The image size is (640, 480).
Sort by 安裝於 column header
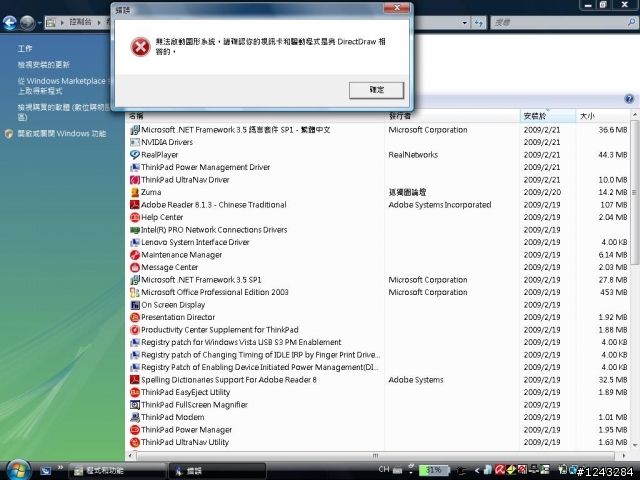(548, 116)
